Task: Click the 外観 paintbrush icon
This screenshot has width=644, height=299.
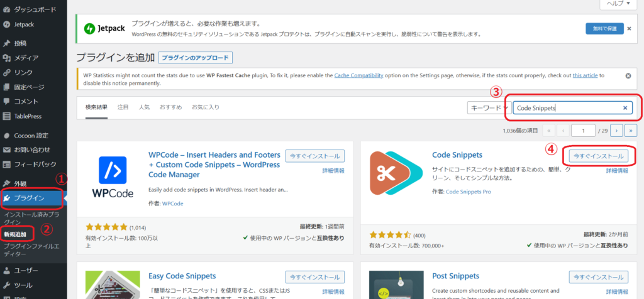Action: tap(6, 183)
